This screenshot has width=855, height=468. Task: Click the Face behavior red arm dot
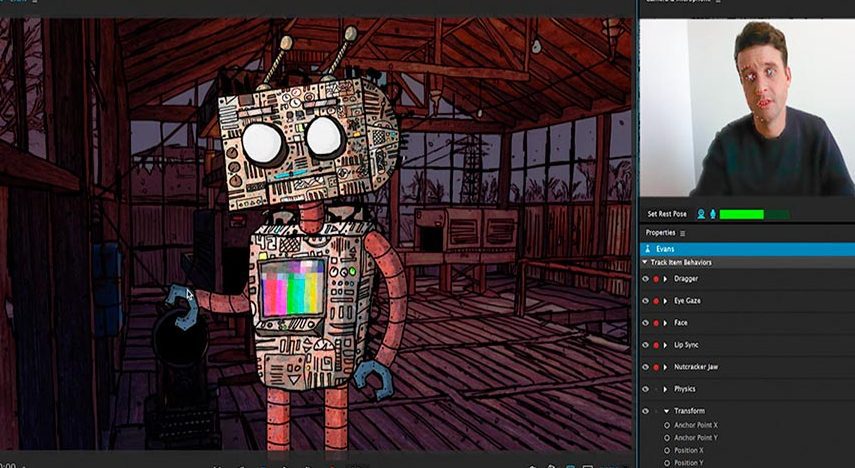(656, 323)
